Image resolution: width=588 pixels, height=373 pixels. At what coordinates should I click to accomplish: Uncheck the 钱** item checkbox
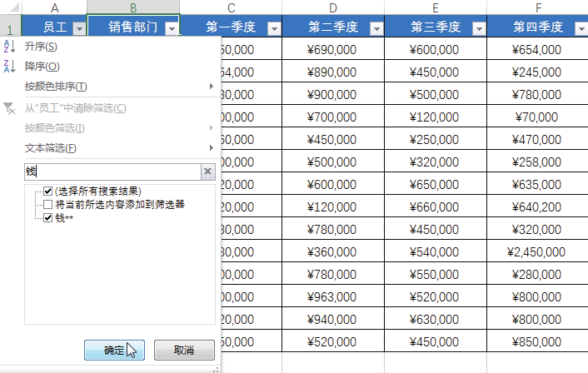pos(47,218)
